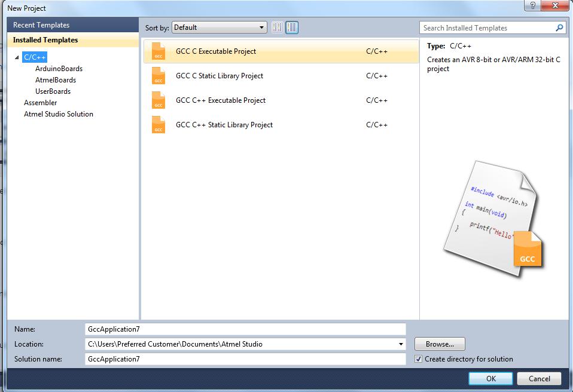573x392 pixels.
Task: Select GCC C++ Executable Project text
Action: (x=221, y=100)
